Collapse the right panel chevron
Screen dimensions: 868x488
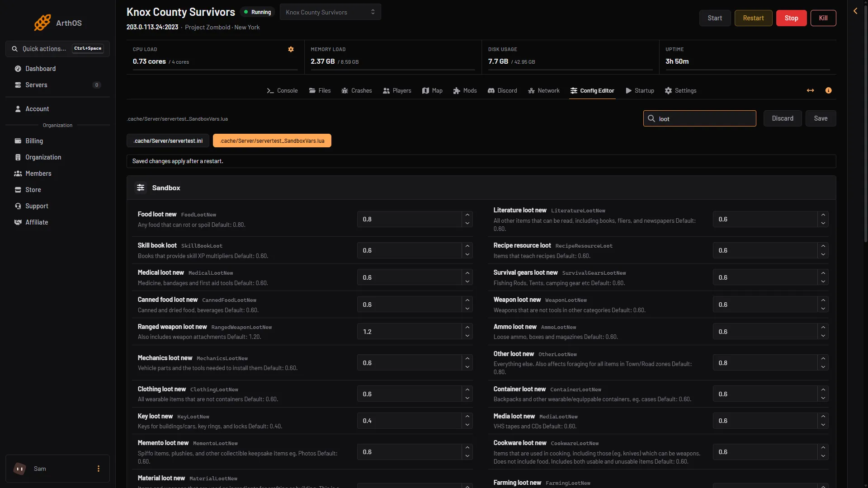(855, 11)
